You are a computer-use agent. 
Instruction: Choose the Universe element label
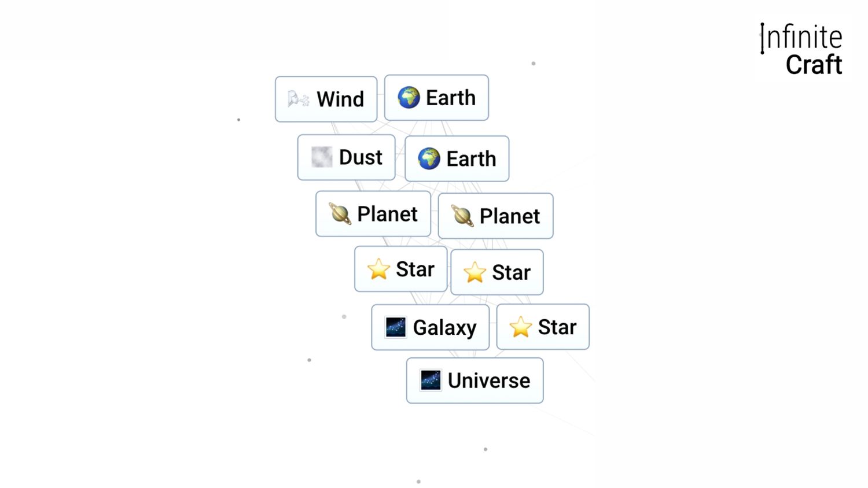point(489,380)
